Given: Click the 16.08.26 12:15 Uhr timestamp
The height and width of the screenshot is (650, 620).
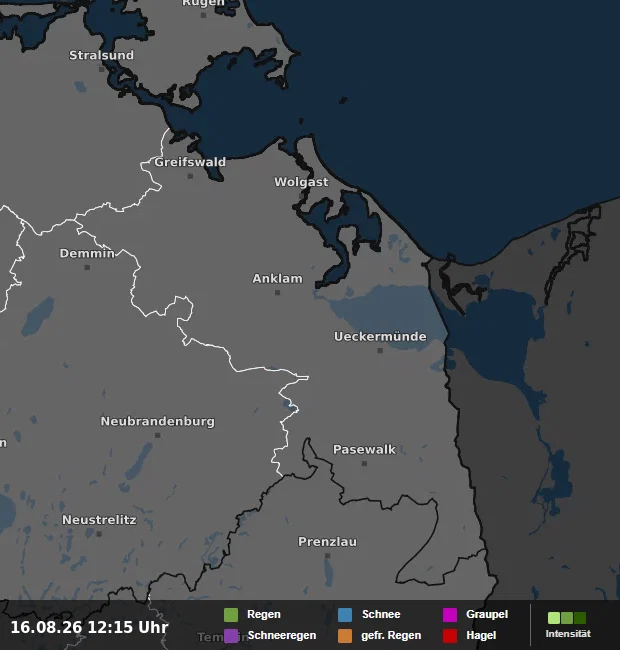Looking at the screenshot, I should pyautogui.click(x=90, y=627).
